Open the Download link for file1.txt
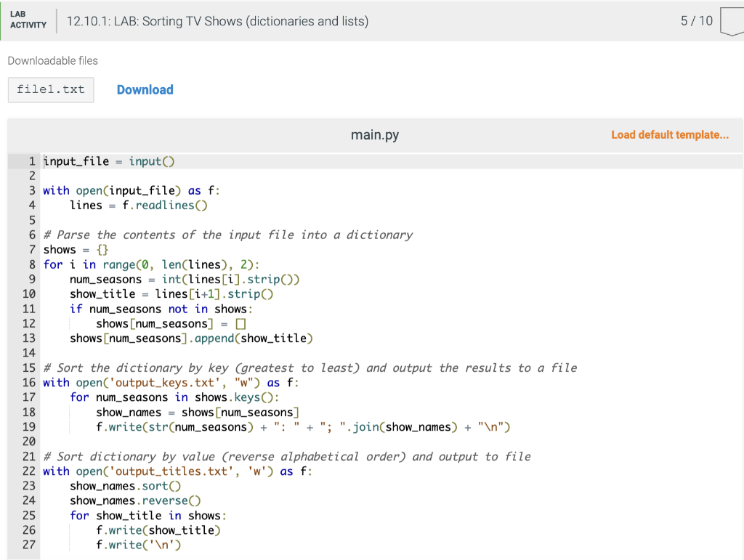 [145, 89]
